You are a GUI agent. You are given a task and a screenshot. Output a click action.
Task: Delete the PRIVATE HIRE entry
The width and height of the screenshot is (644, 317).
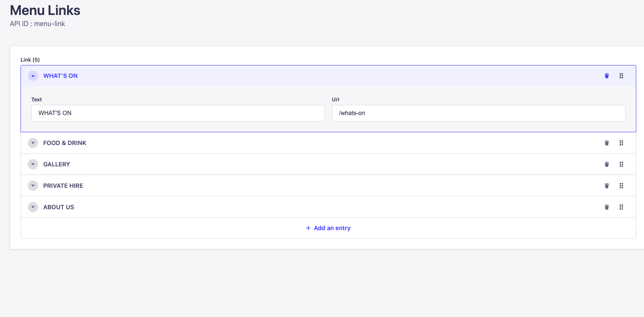tap(606, 186)
